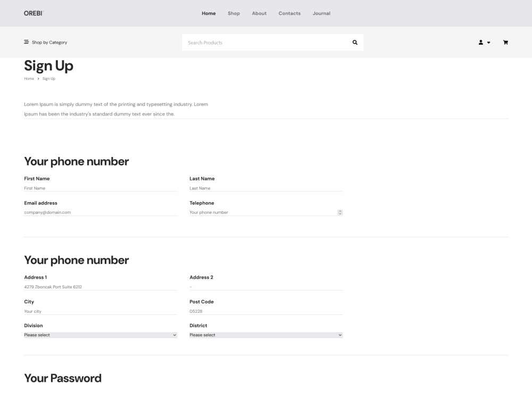Click the Division label

pyautogui.click(x=33, y=326)
